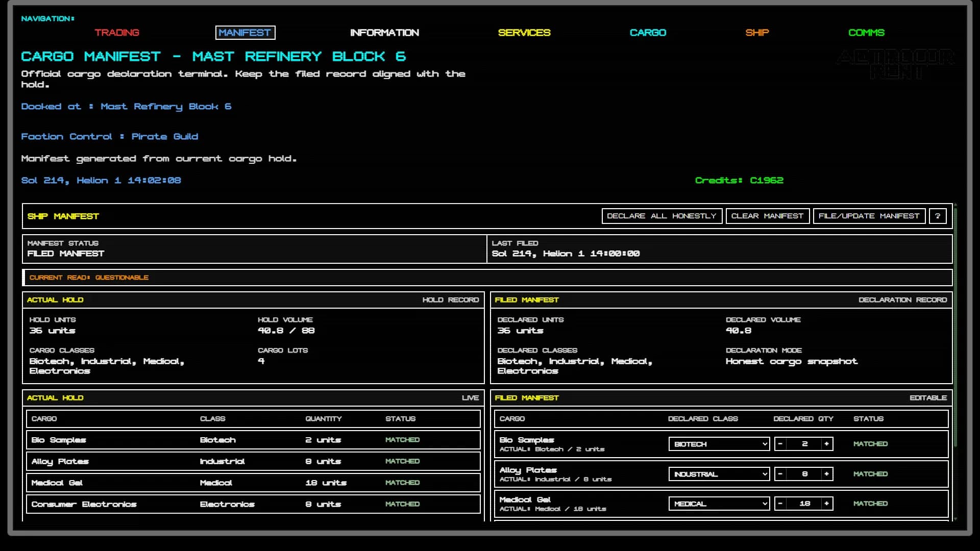
Task: Switch to the Cargo tab
Action: 648,33
